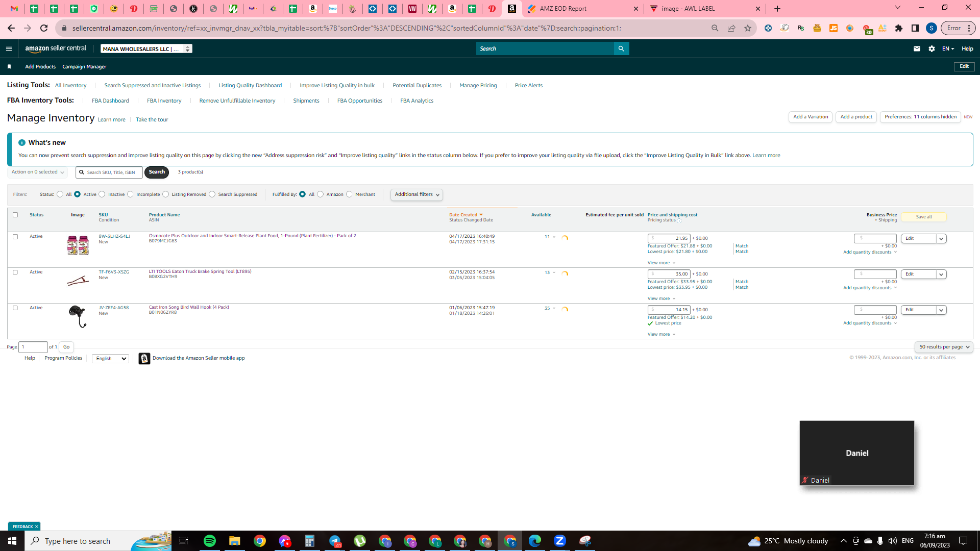The image size is (980, 551).
Task: Open Task View on the taskbar
Action: click(184, 541)
